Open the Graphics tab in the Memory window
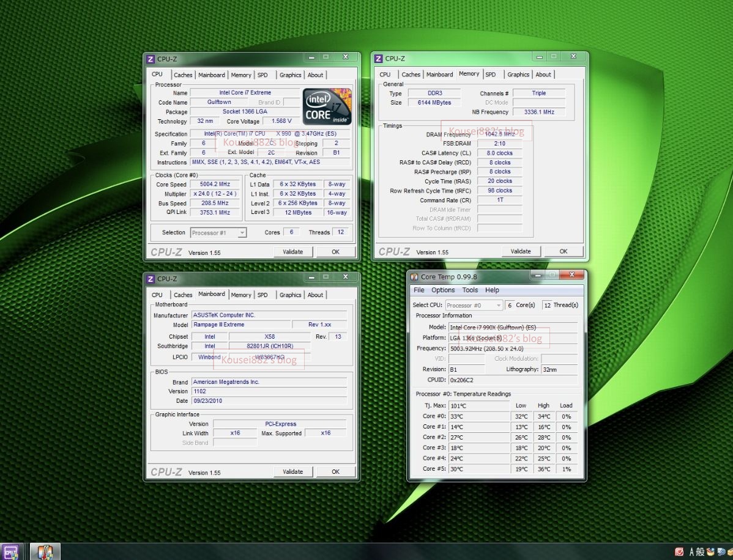This screenshot has width=733, height=560. click(518, 74)
